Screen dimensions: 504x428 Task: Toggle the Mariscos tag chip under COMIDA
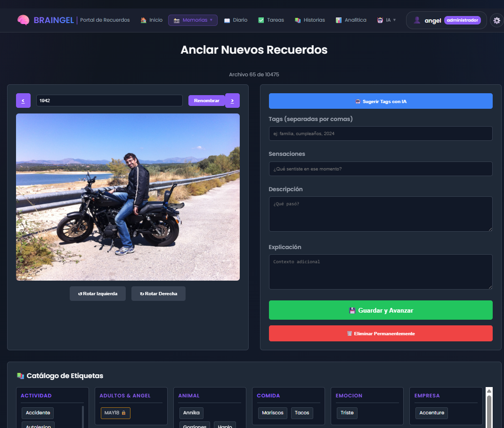tap(272, 413)
